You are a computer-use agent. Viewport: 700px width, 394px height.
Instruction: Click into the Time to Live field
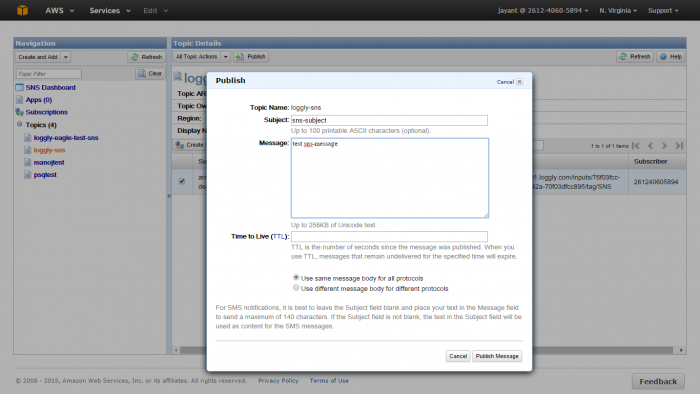[389, 236]
